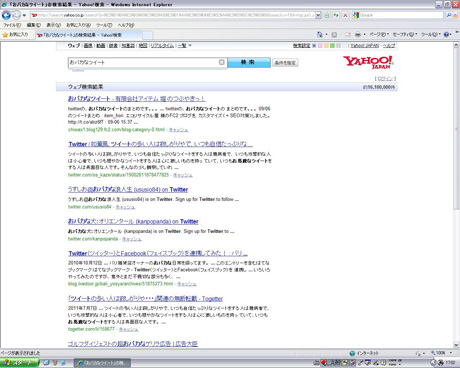Start Google search with magnifier icon
The height and width of the screenshot is (368, 460).
[449, 15]
